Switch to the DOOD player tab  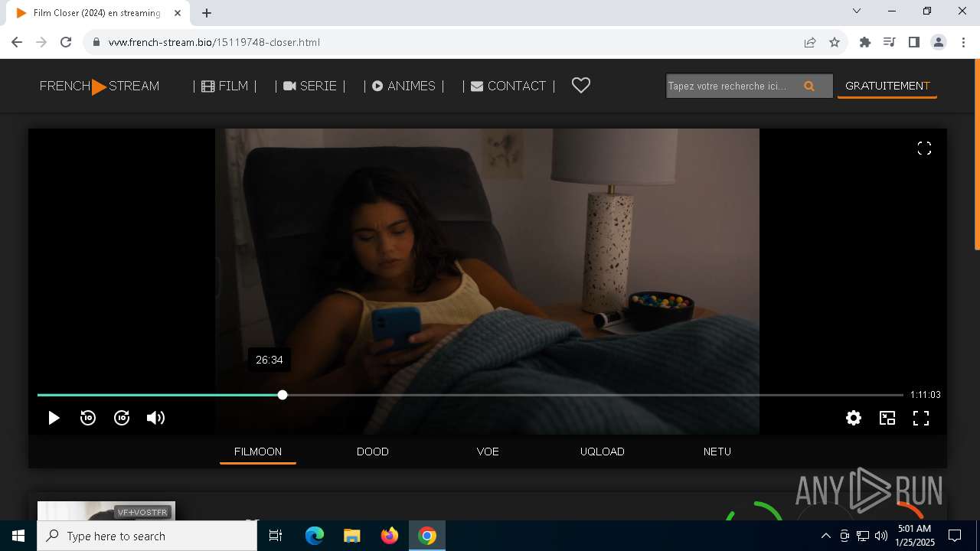pos(373,452)
